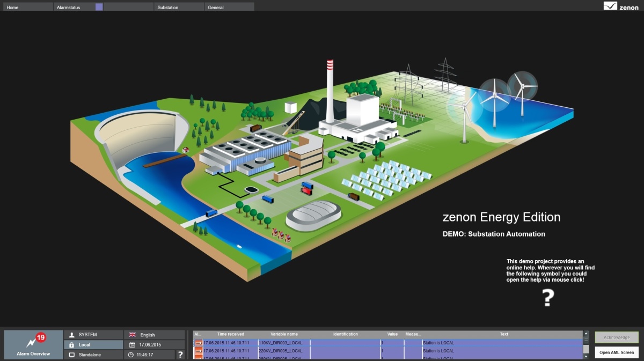Click the clock icon beside 11:46:17
This screenshot has width=644, height=361.
tap(132, 355)
